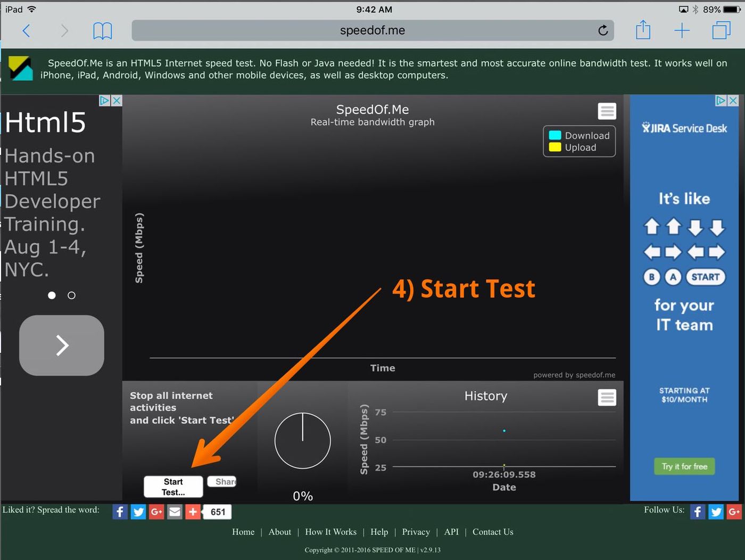Tap the battery status icon

tap(732, 10)
